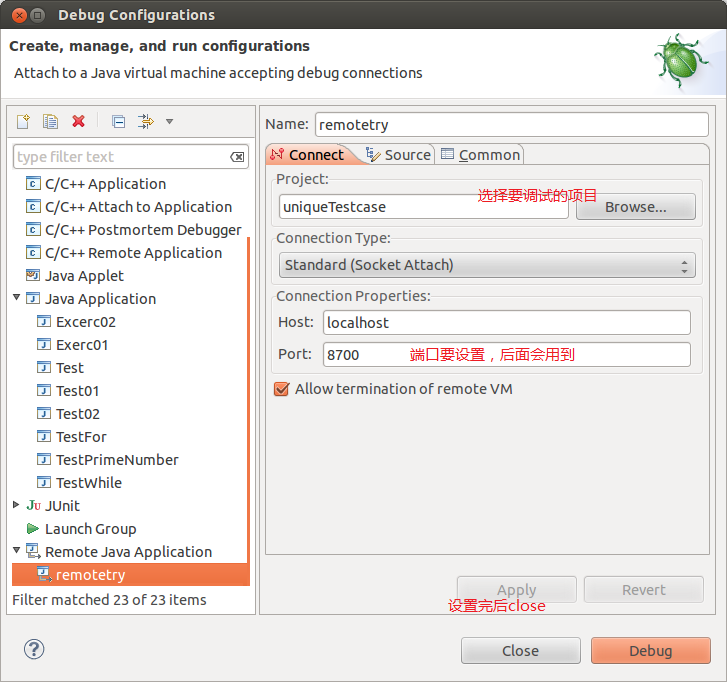Select C/C++ Application configuration type
The height and width of the screenshot is (682, 727).
(105, 184)
